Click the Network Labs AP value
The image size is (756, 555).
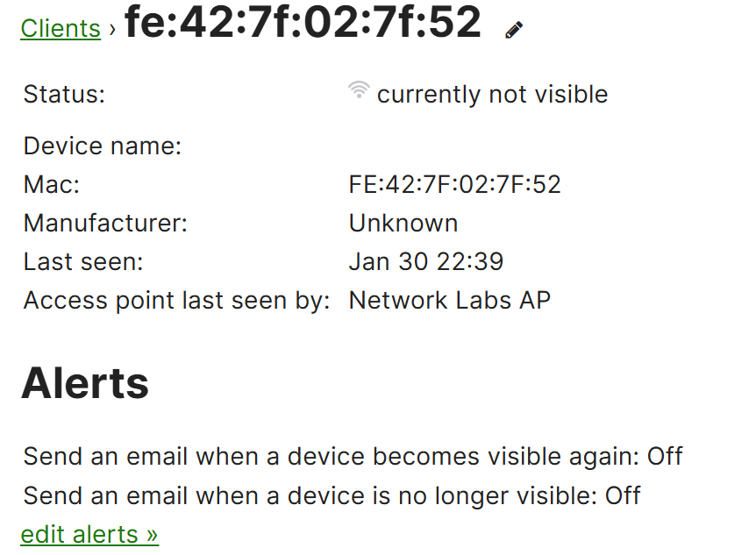(x=449, y=300)
